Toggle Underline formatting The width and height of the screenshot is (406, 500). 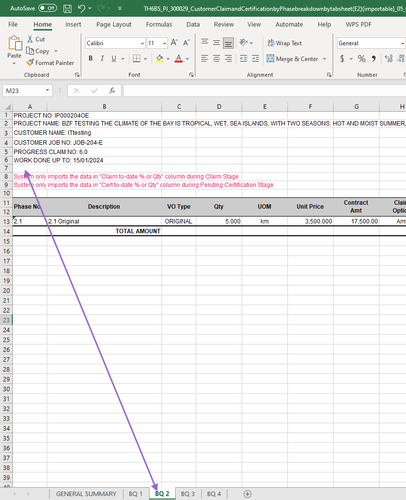(114, 59)
